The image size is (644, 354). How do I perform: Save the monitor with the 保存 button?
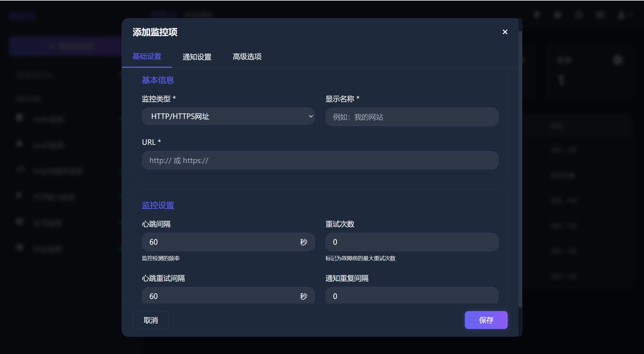tap(486, 320)
